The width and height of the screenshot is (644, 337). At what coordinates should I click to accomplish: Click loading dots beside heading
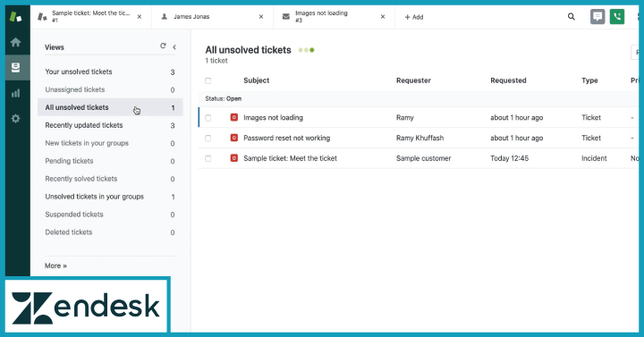click(307, 50)
